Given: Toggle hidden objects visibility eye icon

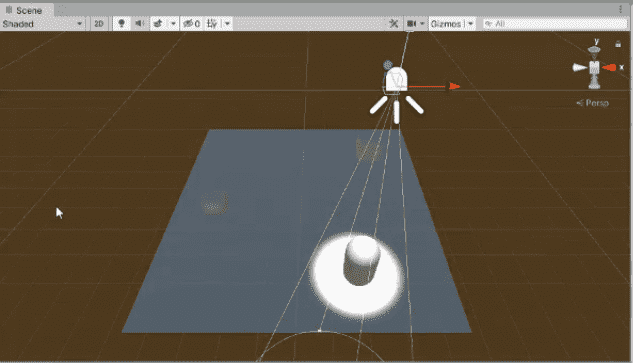Looking at the screenshot, I should tap(191, 24).
